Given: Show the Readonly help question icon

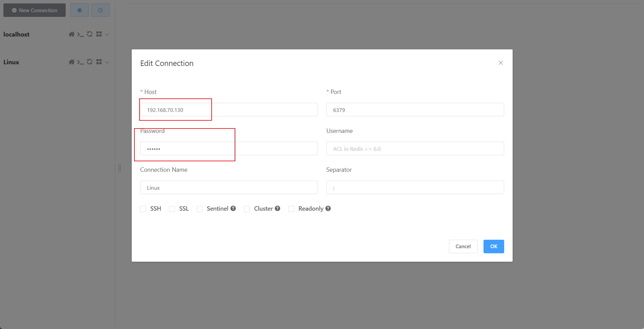Looking at the screenshot, I should (x=328, y=209).
